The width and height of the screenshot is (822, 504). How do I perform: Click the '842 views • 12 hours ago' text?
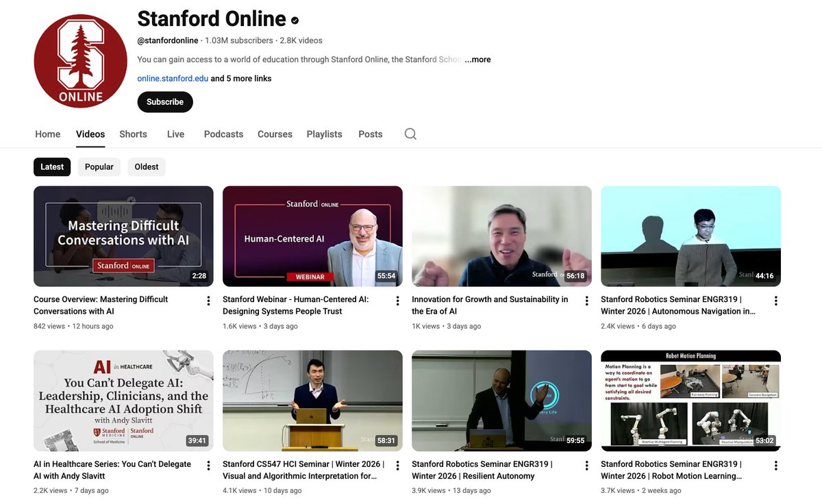tap(73, 327)
